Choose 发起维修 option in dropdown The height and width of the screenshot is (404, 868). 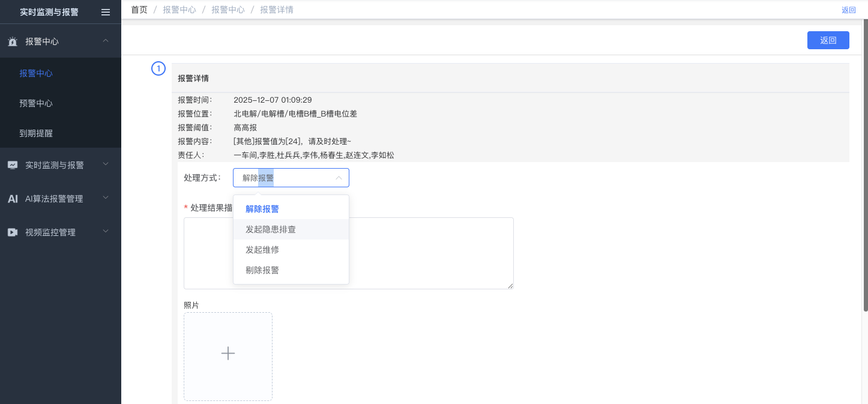tap(262, 250)
